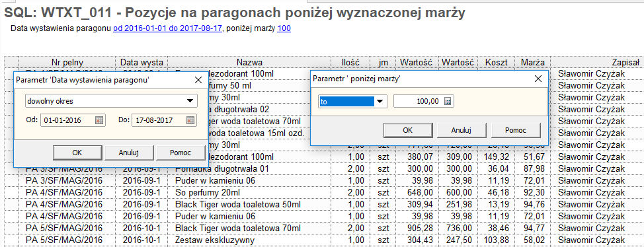Sort by the 'Data wysta' column header
This screenshot has height=247, width=644.
click(x=141, y=62)
